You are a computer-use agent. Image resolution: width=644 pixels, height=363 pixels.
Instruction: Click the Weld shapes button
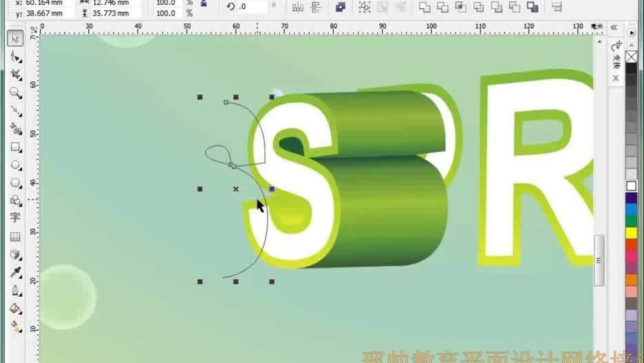424,7
